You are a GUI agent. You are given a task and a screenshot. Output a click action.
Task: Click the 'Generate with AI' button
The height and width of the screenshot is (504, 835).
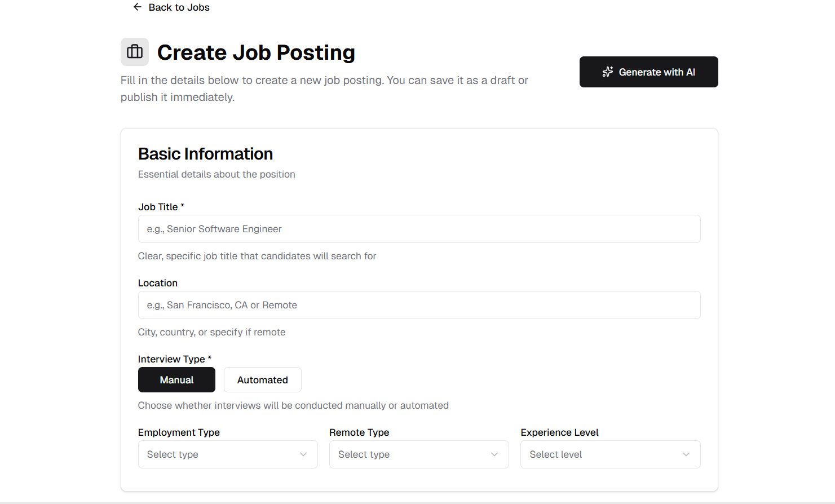point(648,72)
